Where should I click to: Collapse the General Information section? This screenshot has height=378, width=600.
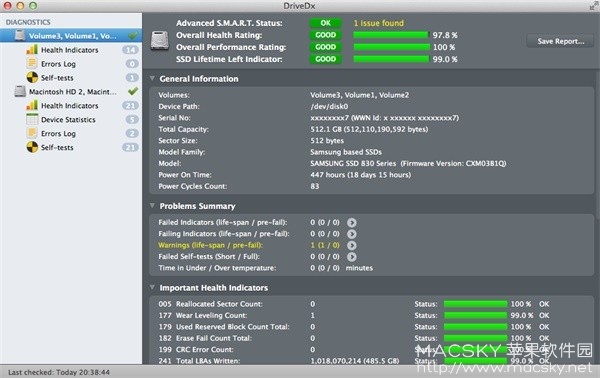[x=152, y=78]
